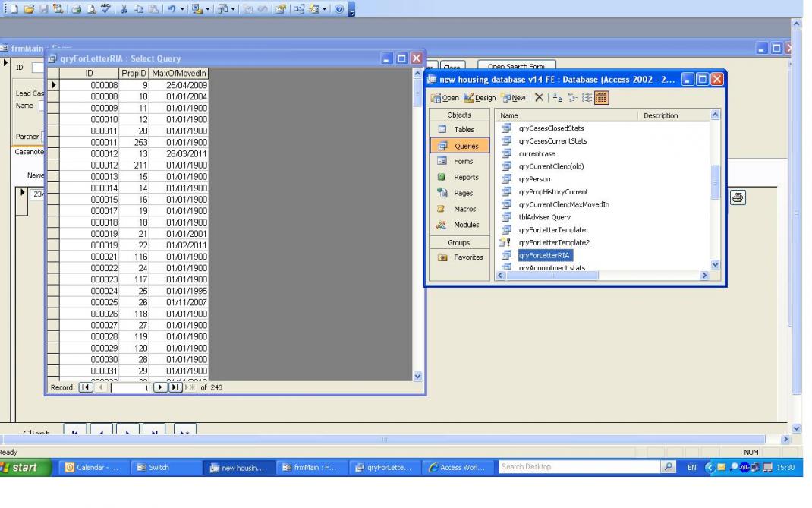Select the qryCasesClosedStats query

(x=551, y=128)
